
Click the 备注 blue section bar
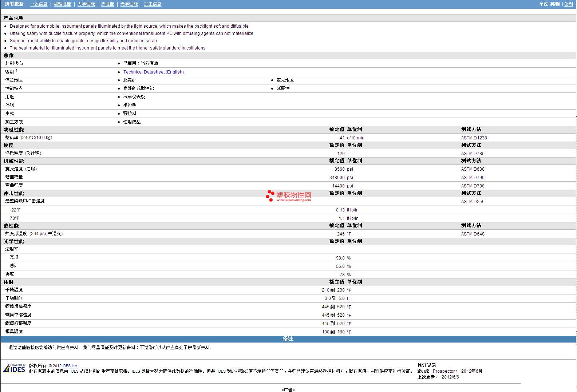(x=288, y=339)
